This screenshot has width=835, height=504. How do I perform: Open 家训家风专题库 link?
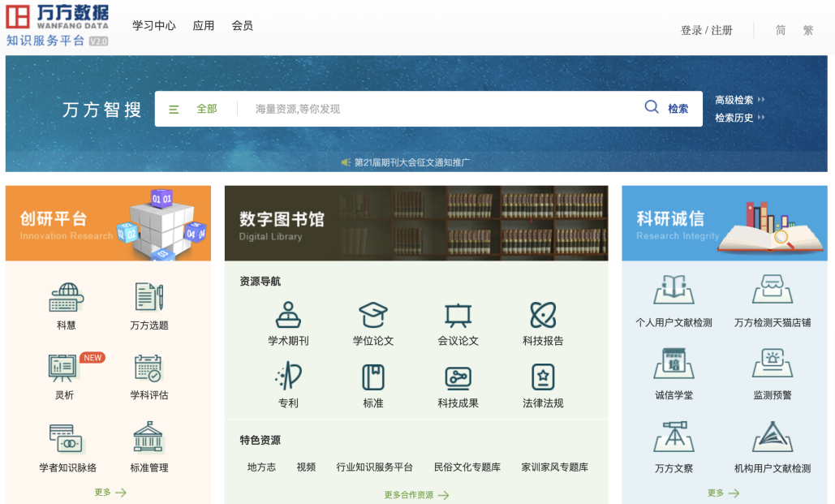[555, 467]
